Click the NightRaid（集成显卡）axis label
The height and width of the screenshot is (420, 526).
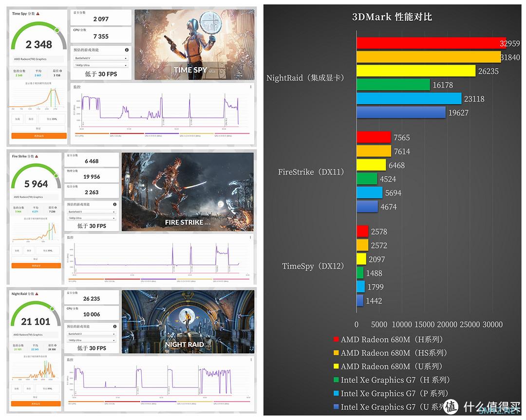coord(305,78)
